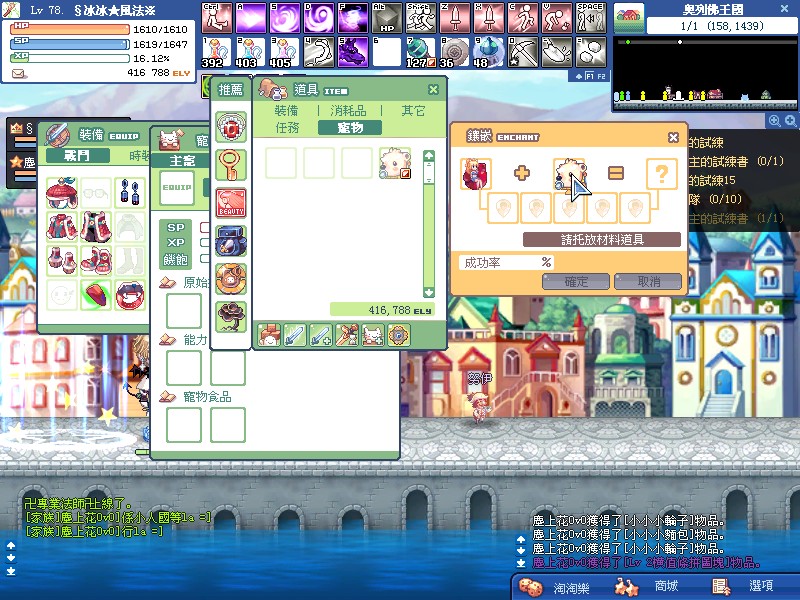Click the EQUIP slot in pet window

click(177, 188)
